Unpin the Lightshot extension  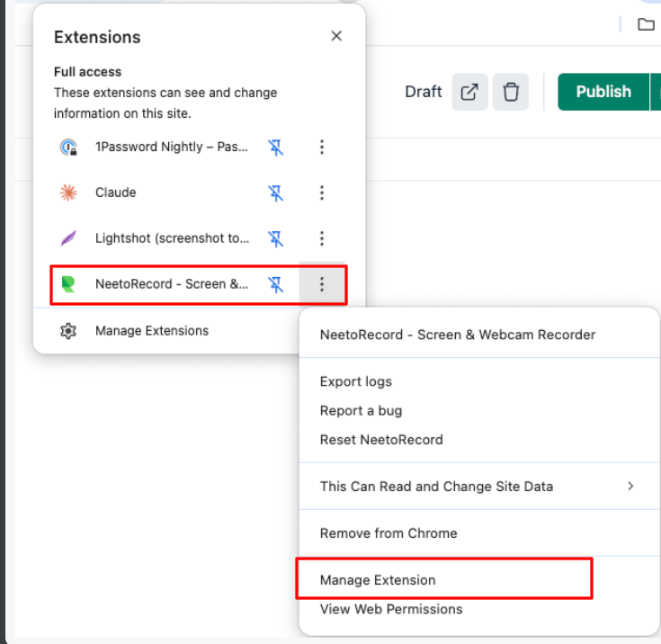click(276, 238)
